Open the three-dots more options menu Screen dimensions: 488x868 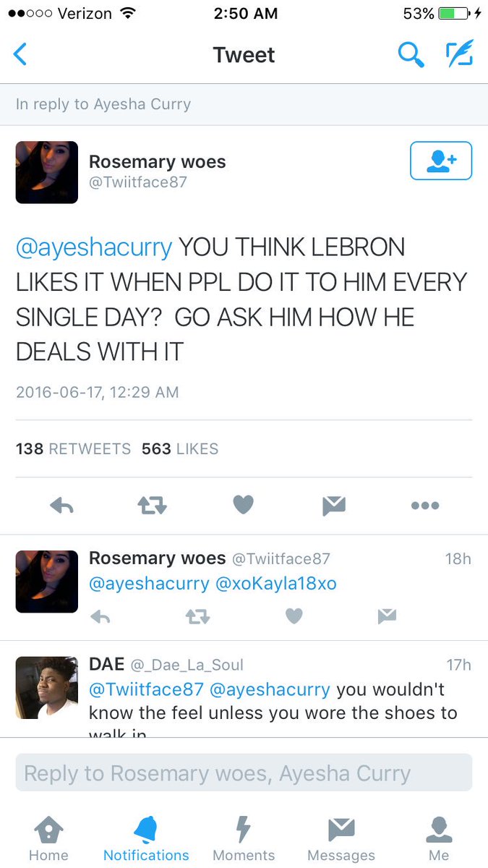pyautogui.click(x=425, y=506)
